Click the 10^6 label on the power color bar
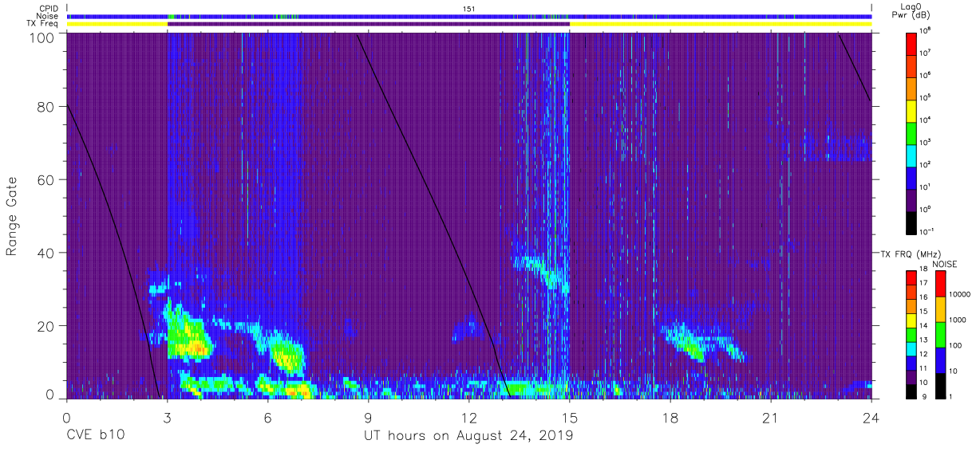The height and width of the screenshot is (452, 980). click(x=927, y=75)
